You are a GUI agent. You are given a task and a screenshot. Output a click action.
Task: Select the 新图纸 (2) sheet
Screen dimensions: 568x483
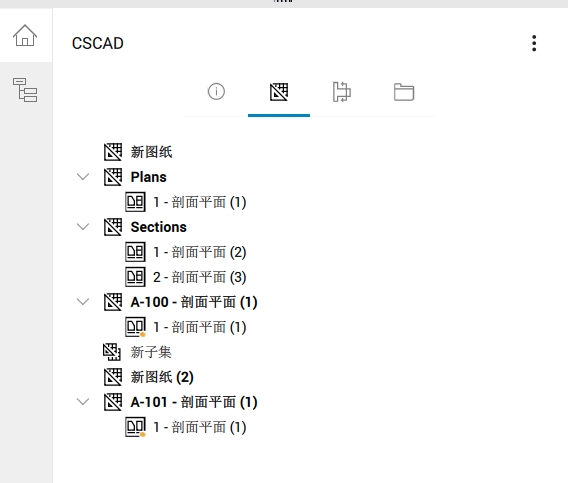pyautogui.click(x=162, y=377)
